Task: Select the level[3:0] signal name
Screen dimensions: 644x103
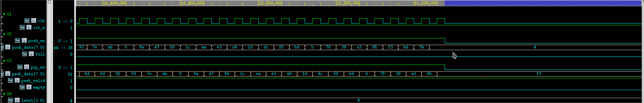Action: point(33,100)
